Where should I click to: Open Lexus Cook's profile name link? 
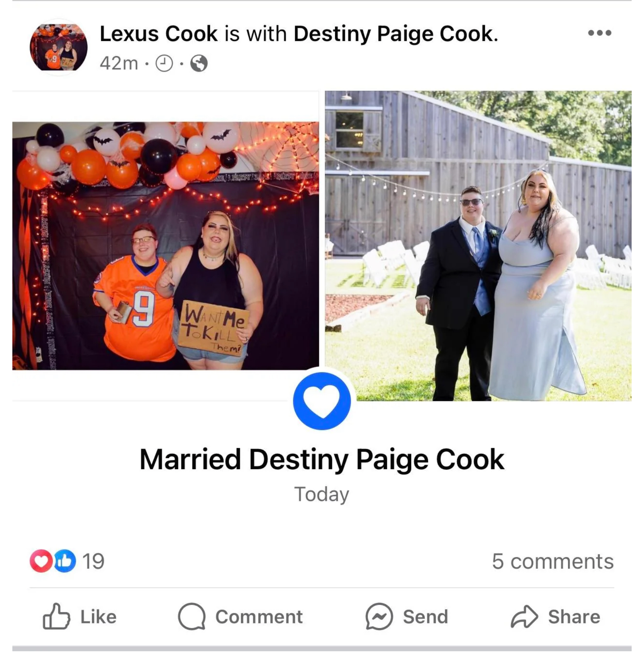pos(159,34)
